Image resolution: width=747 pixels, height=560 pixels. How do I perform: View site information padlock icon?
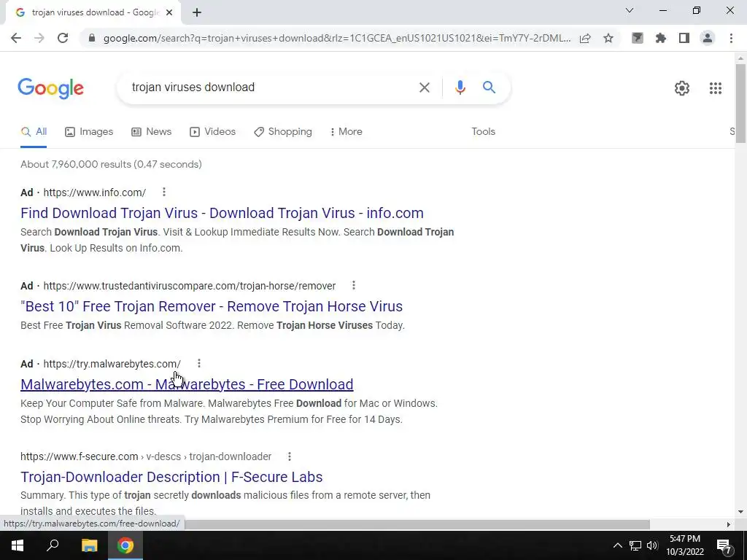pyautogui.click(x=91, y=38)
